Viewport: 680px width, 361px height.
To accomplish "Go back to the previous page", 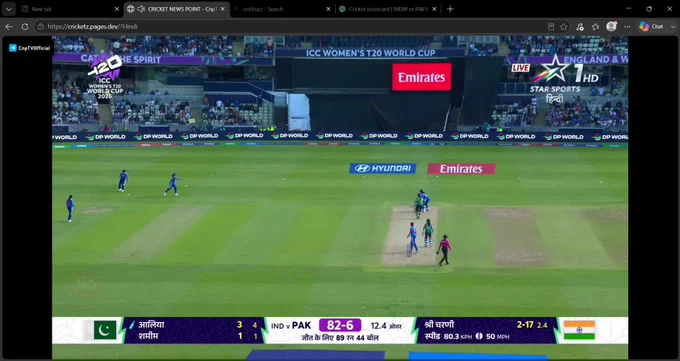I will coord(9,26).
